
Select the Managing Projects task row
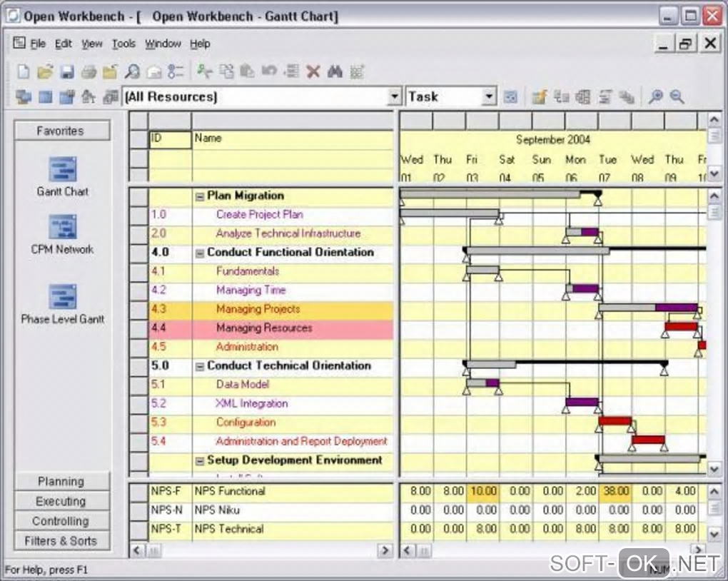tap(271, 309)
